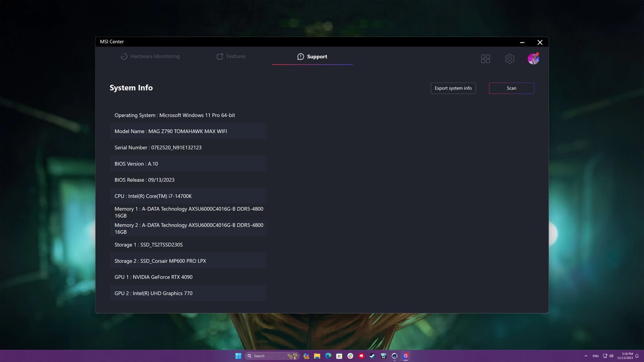
Task: Open MSI Center settings gear
Action: coord(509,59)
